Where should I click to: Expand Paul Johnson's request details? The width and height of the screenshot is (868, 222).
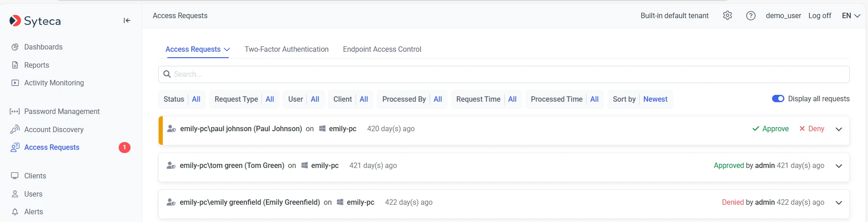coord(839,129)
